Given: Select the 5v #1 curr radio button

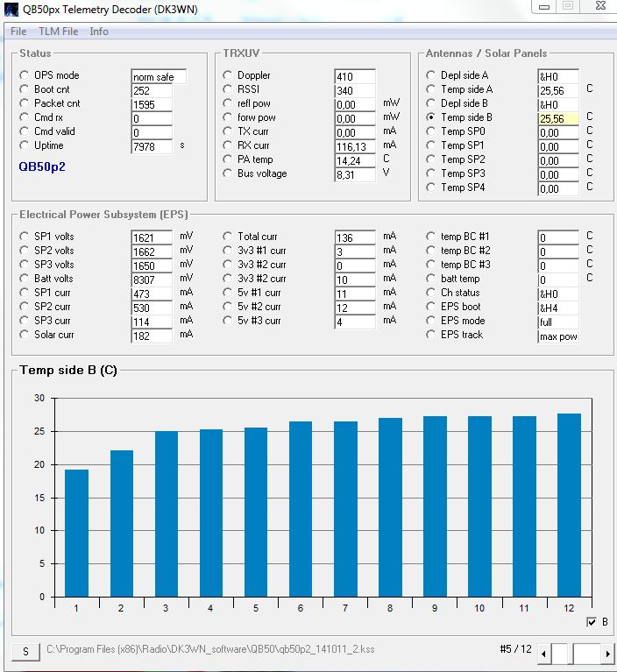Looking at the screenshot, I should click(x=227, y=293).
